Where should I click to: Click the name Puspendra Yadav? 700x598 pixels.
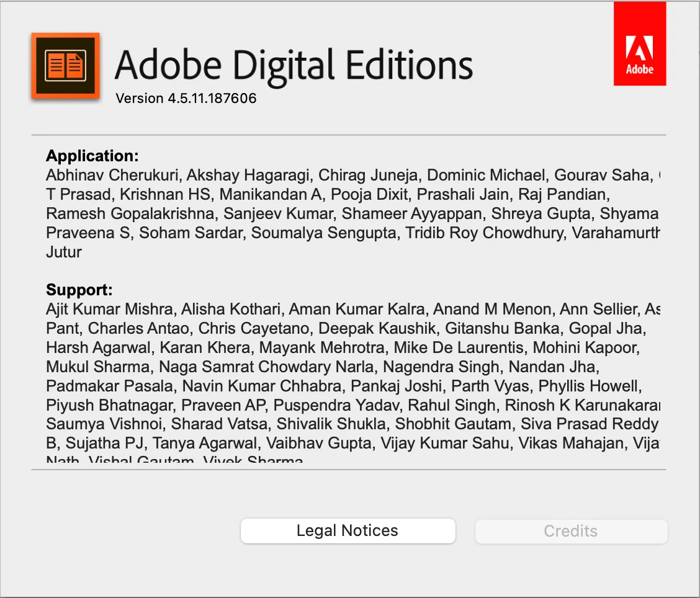336,404
